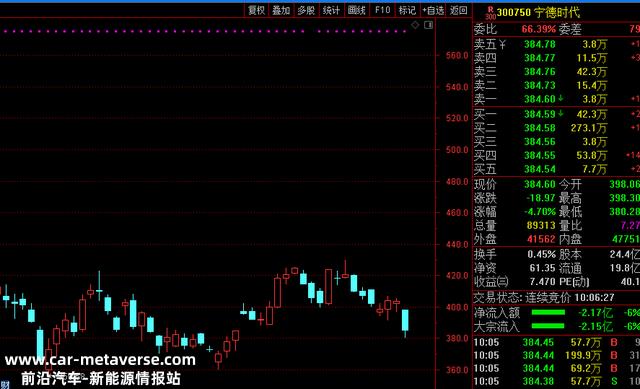The width and height of the screenshot is (640, 389).
Task: Open the 叠加 overlay option
Action: (281, 10)
